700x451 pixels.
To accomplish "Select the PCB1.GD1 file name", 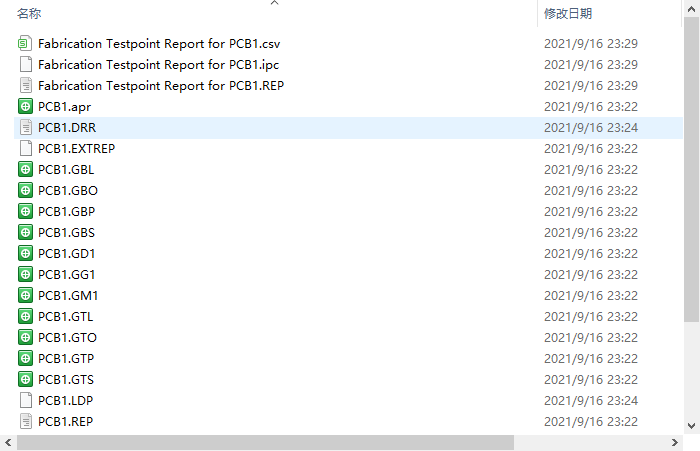I will click(67, 254).
